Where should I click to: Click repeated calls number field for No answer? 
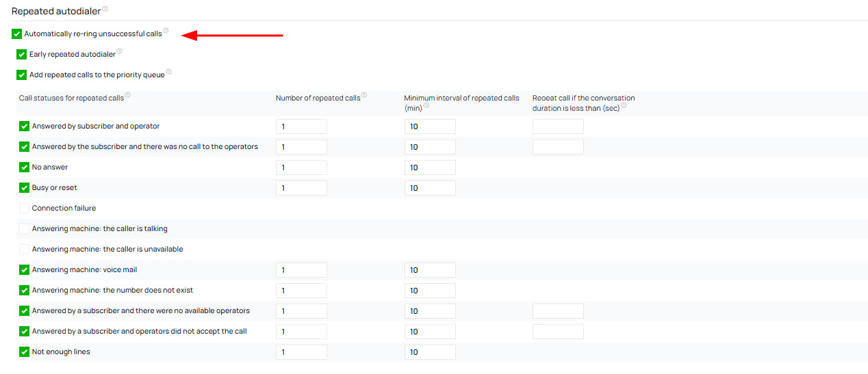coord(301,168)
